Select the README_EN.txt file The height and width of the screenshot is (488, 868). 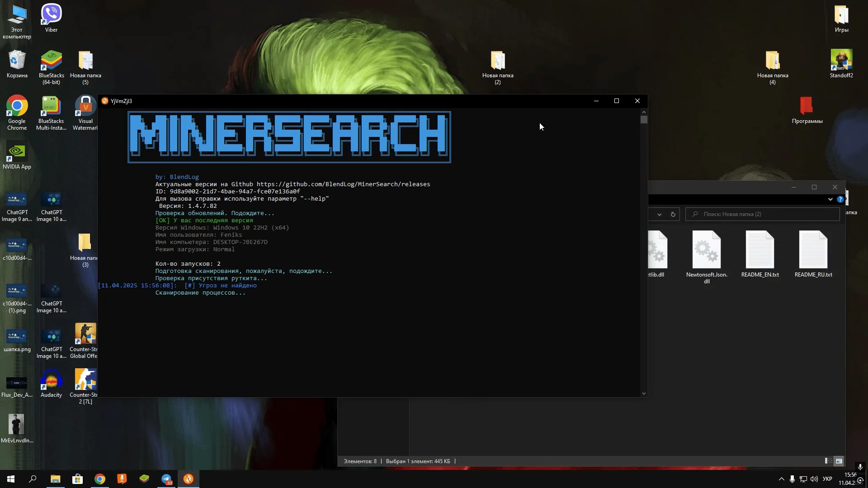click(759, 250)
